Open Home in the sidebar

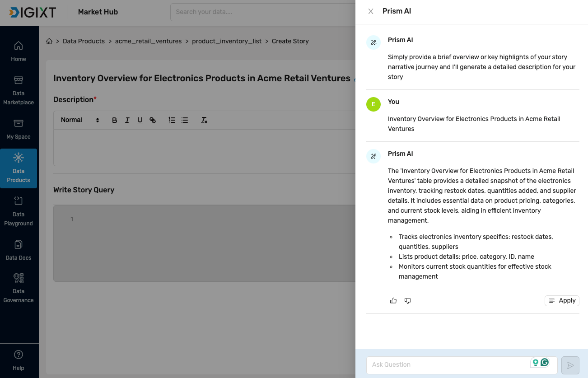19,51
